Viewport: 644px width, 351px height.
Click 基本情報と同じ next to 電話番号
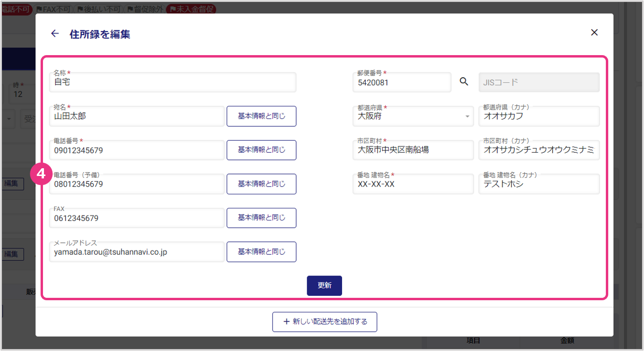click(x=261, y=150)
